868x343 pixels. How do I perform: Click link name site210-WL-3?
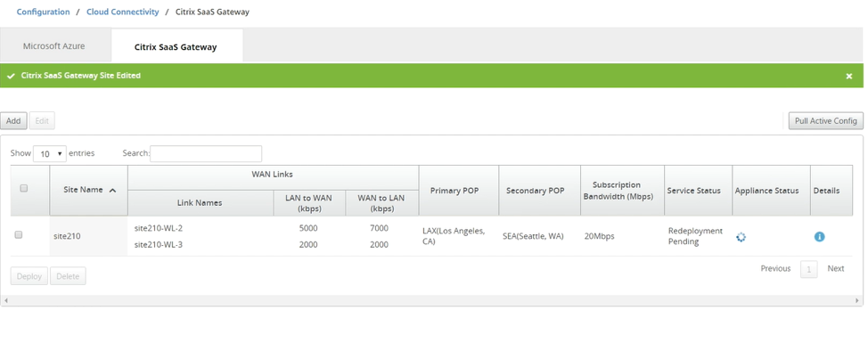pos(159,244)
